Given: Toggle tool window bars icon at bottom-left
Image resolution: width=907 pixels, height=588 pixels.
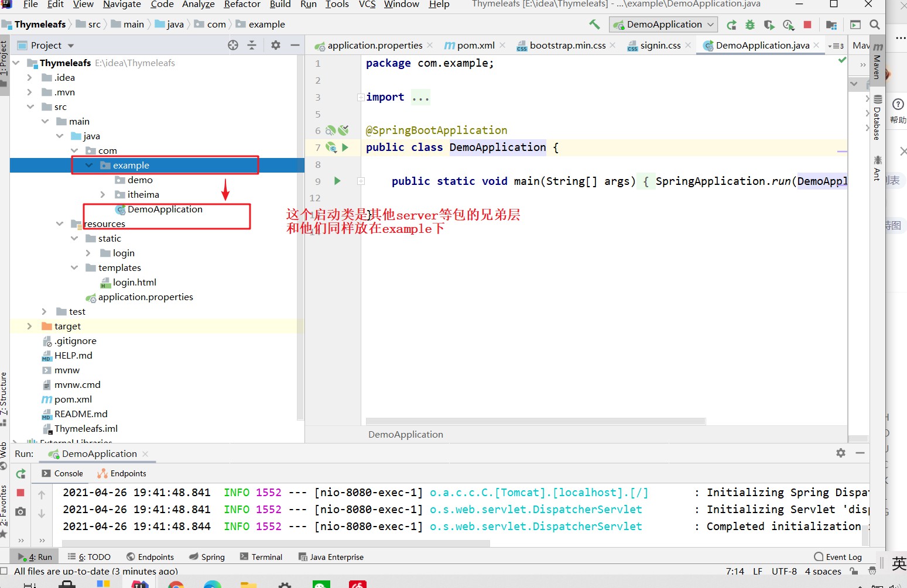Looking at the screenshot, I should (x=4, y=570).
